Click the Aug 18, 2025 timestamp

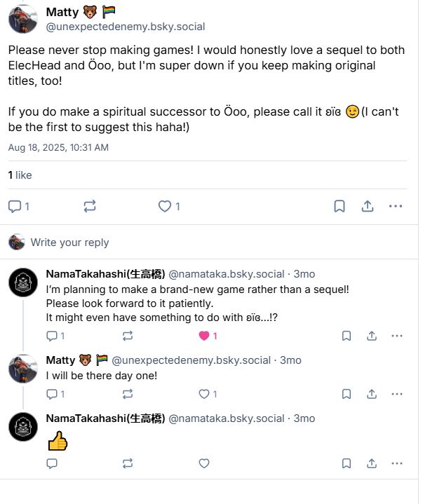tap(58, 148)
